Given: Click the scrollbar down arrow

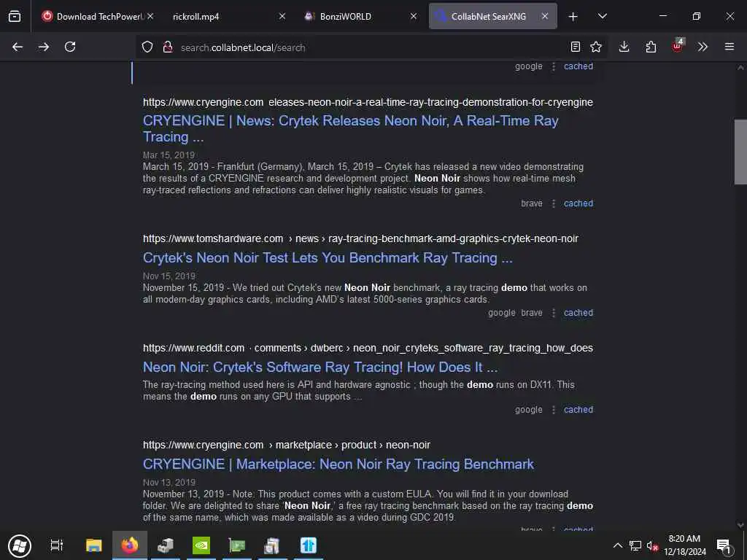Looking at the screenshot, I should pos(740,525).
